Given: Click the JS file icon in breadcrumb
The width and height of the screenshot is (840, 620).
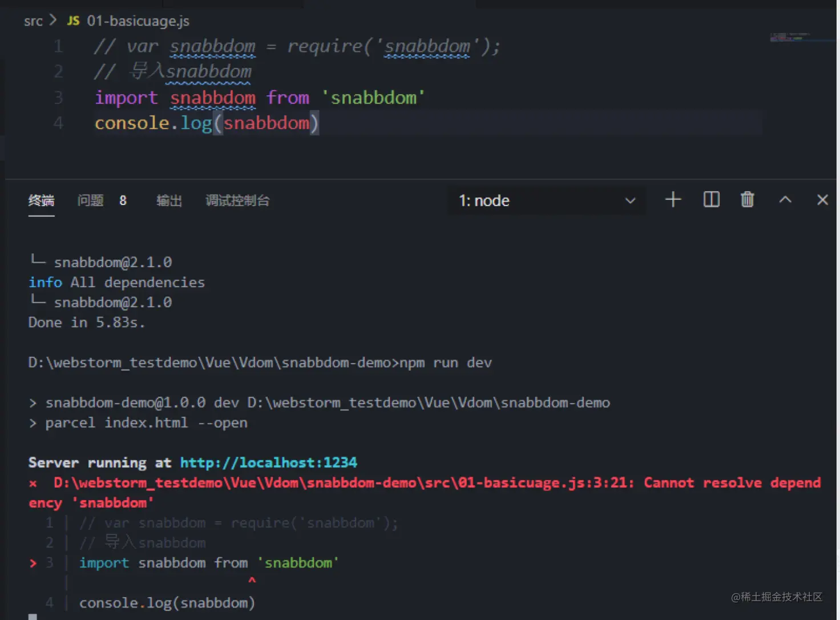Looking at the screenshot, I should coord(73,21).
